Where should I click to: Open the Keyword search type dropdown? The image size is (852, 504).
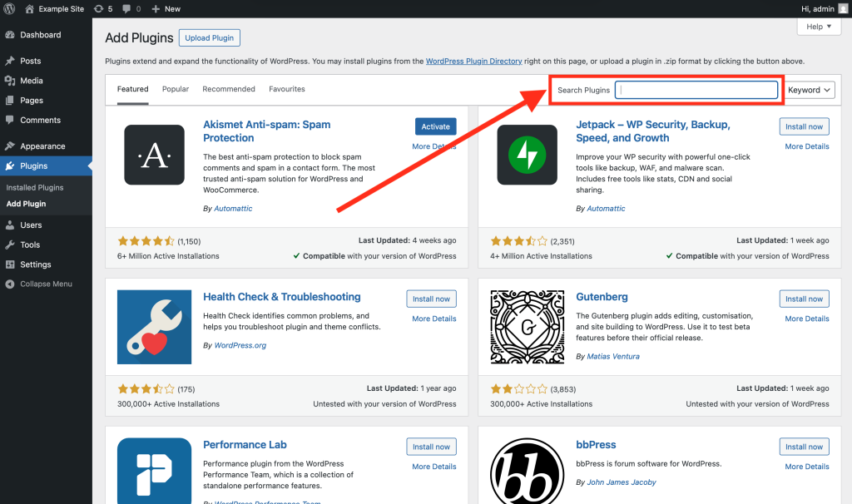(809, 90)
